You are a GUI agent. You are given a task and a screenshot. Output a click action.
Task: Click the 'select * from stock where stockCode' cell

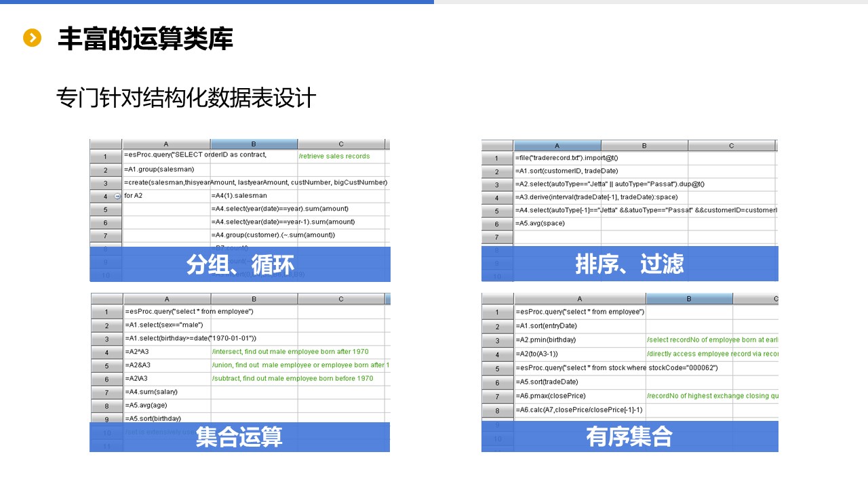point(616,368)
